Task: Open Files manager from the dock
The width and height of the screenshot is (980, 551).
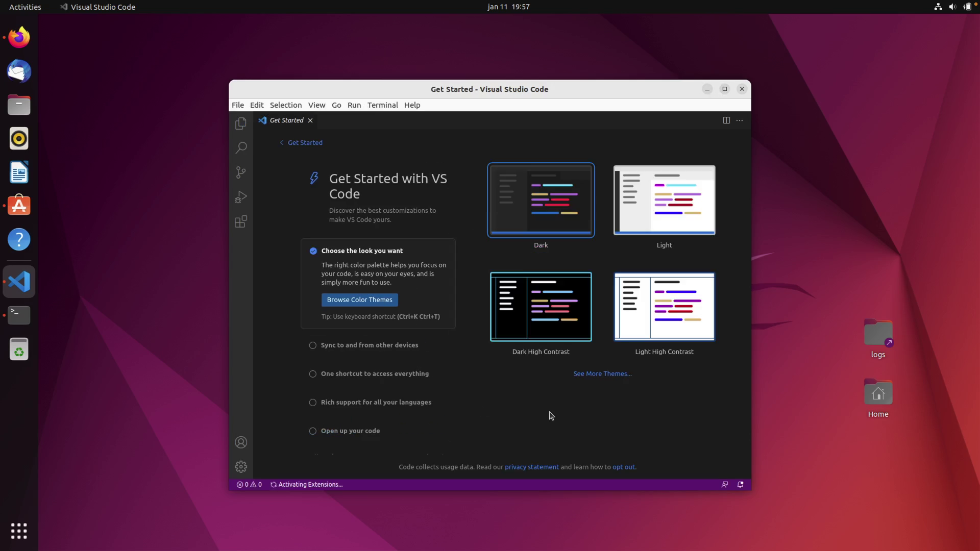Action: coord(19,105)
